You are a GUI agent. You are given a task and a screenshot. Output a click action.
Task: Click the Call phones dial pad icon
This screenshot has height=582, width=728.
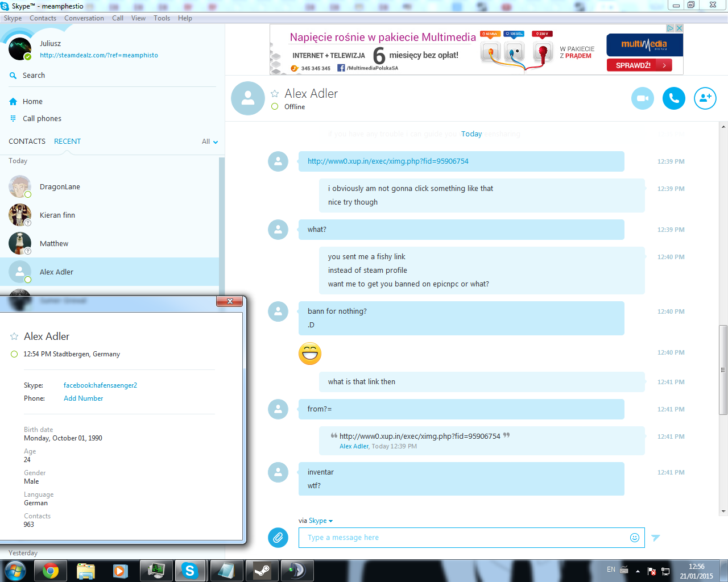pos(13,119)
